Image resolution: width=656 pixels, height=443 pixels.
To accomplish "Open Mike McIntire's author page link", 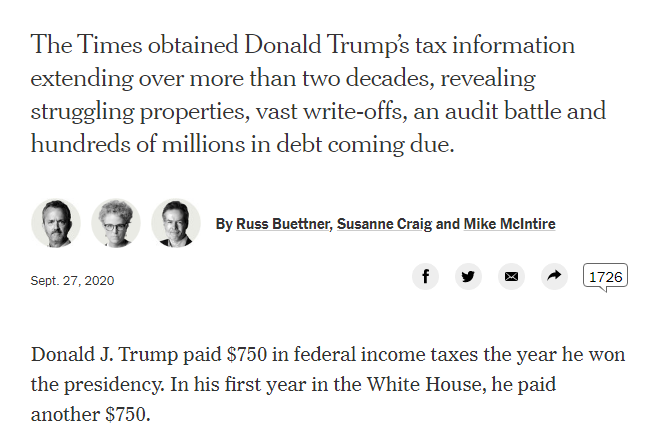I will (510, 224).
